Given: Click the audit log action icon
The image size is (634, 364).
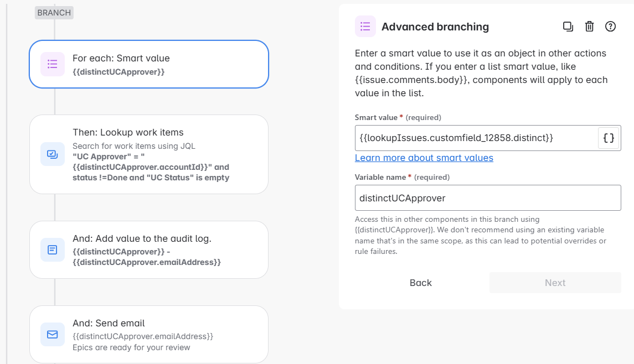Looking at the screenshot, I should (53, 249).
